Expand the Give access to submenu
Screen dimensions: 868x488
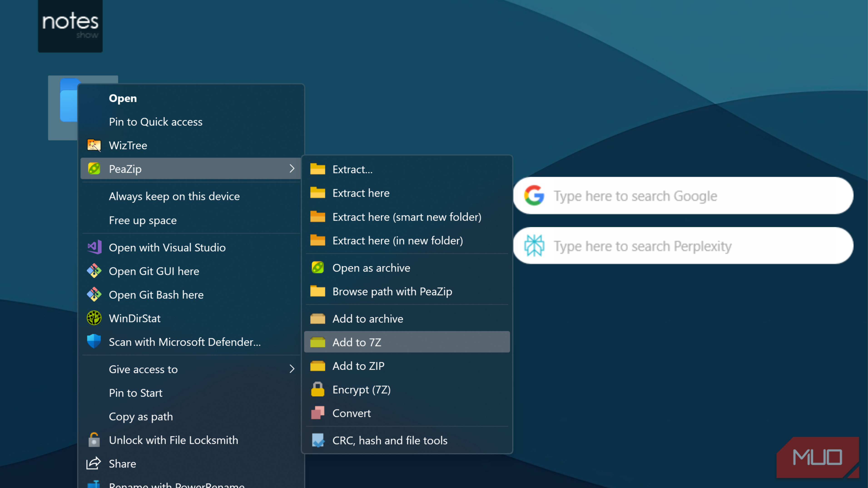click(x=292, y=369)
